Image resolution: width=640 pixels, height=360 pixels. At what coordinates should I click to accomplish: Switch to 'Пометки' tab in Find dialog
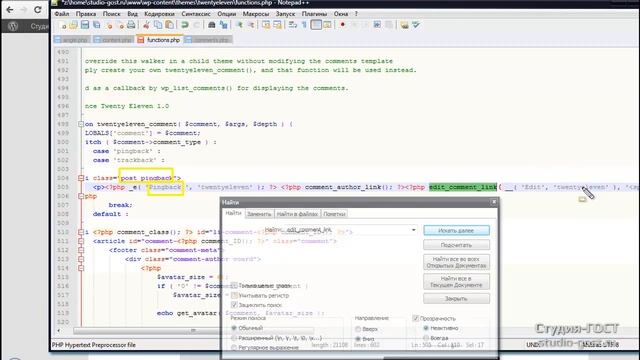tap(334, 214)
